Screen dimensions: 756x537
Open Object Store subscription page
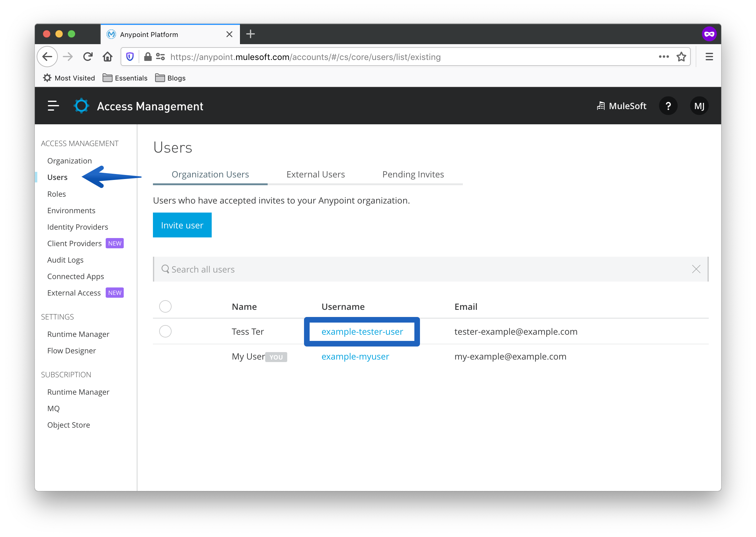[68, 425]
